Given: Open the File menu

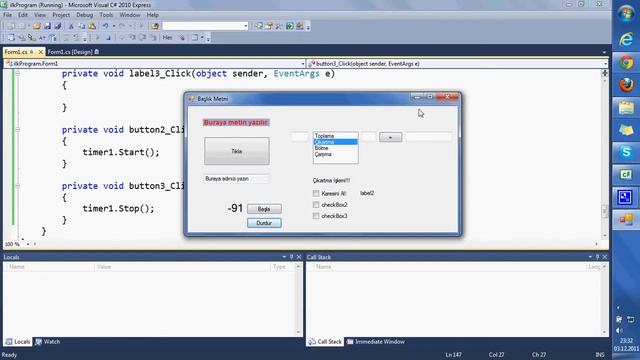Looking at the screenshot, I should click(x=7, y=15).
